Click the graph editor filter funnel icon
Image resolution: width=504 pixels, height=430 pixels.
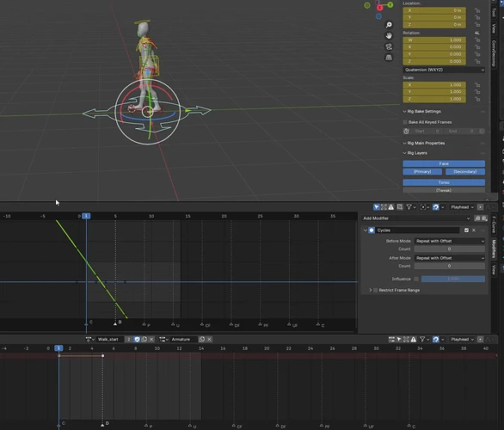(409, 207)
